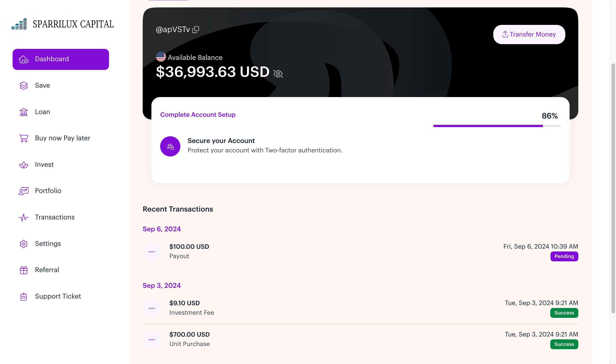Copy the @apVSTv username icon
This screenshot has width=616, height=364.
click(196, 29)
